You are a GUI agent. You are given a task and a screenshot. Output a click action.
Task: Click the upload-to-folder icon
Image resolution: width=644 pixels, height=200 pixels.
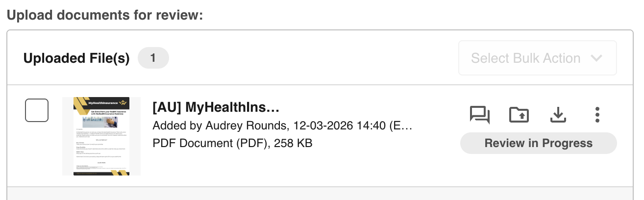click(x=519, y=115)
